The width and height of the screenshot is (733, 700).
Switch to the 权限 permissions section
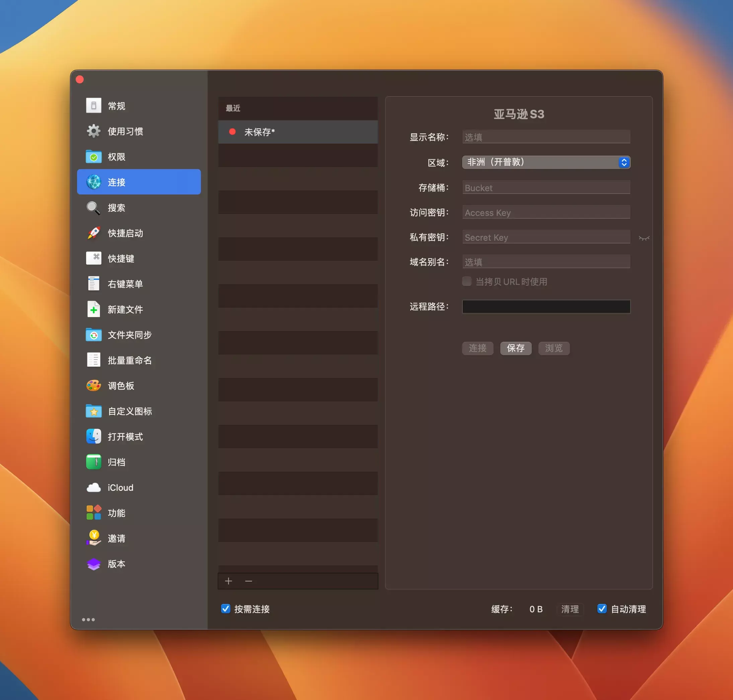tap(117, 157)
